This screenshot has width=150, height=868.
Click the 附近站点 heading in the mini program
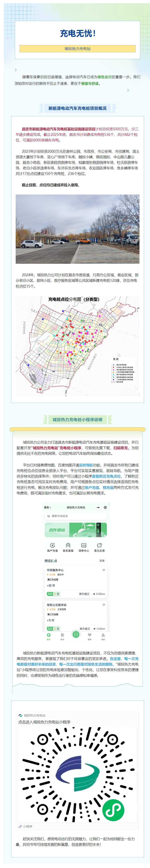(x=51, y=561)
